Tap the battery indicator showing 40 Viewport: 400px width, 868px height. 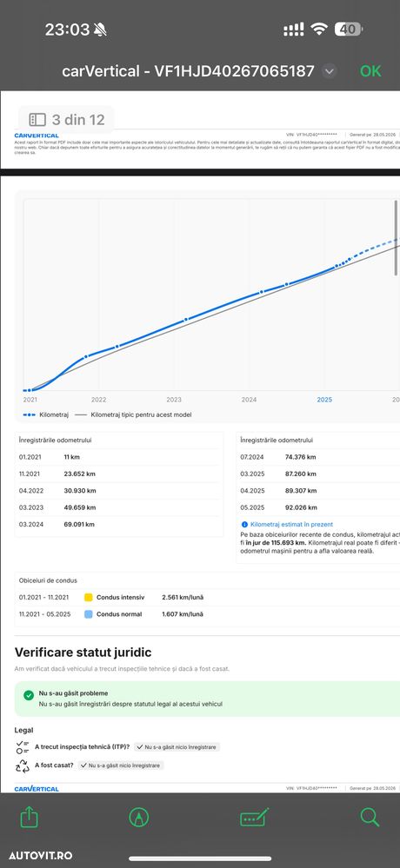tap(349, 30)
